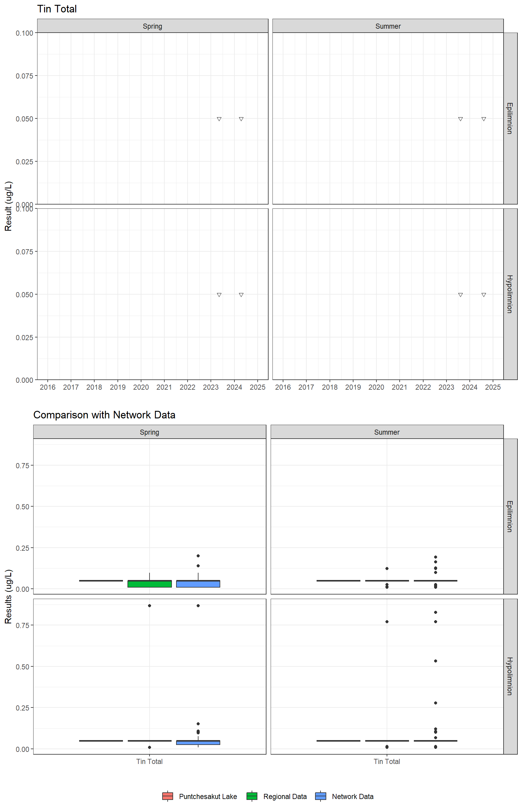Click the Puntchesakut Lake median line Summer Hypolimnion
Viewport: 522px width, 812px height.
click(338, 741)
